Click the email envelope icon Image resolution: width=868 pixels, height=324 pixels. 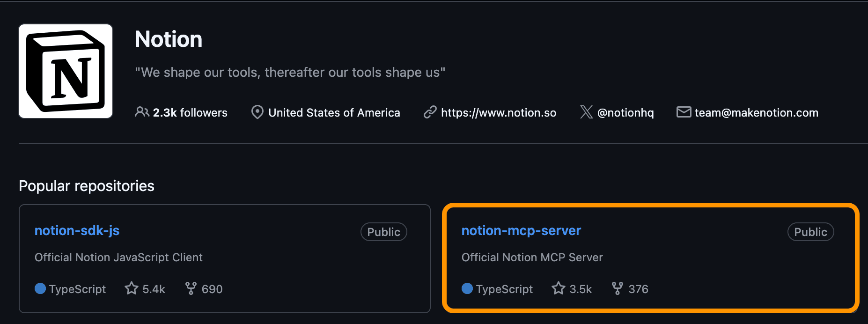(684, 112)
